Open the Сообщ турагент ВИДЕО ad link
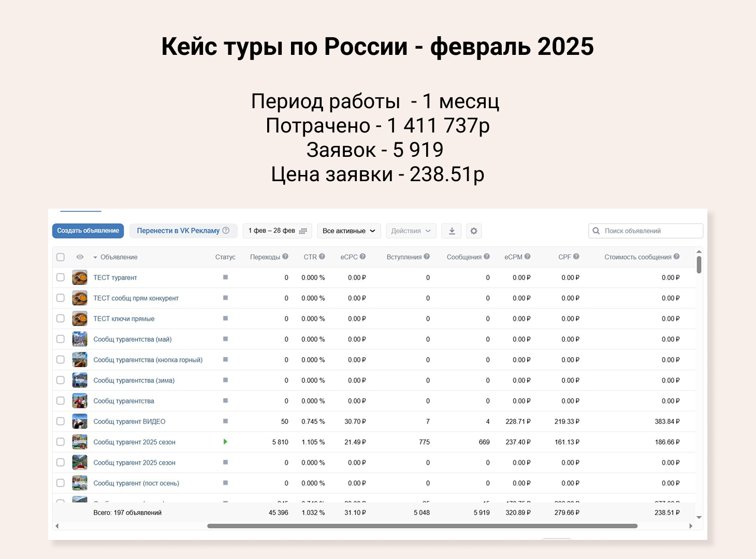 (129, 421)
